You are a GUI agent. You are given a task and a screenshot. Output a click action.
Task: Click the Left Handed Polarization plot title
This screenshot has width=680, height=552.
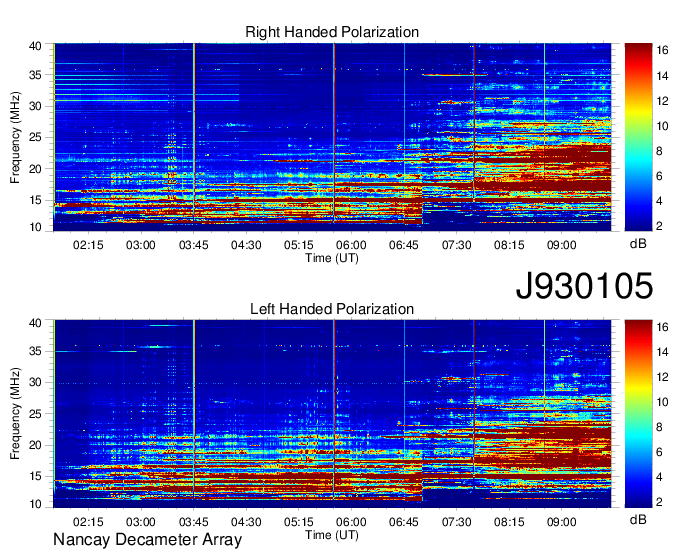click(332, 309)
